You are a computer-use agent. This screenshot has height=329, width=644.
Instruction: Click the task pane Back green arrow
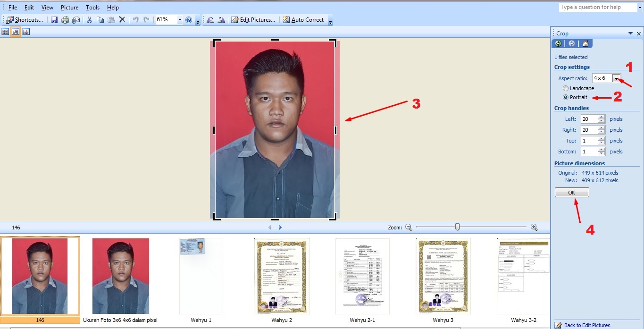coord(559,43)
